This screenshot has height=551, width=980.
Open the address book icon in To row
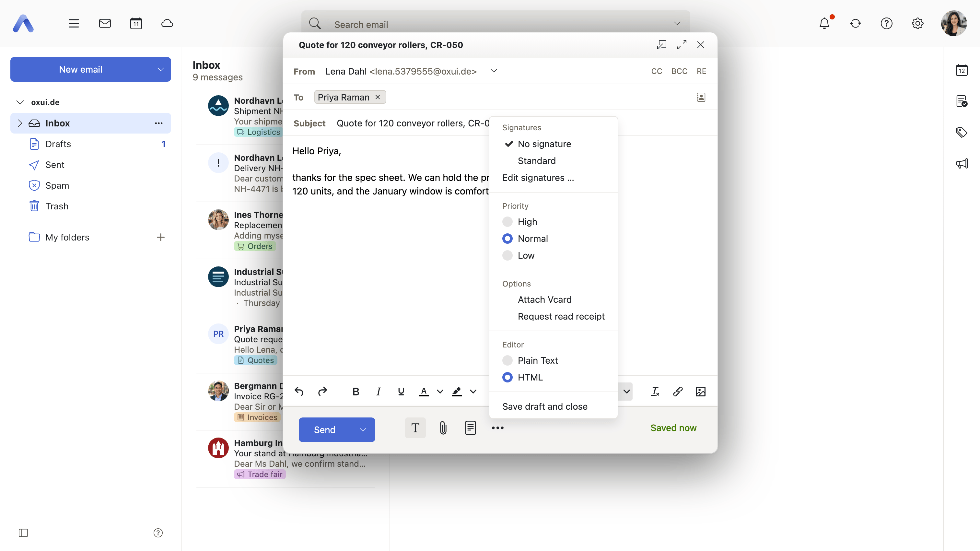pos(701,98)
